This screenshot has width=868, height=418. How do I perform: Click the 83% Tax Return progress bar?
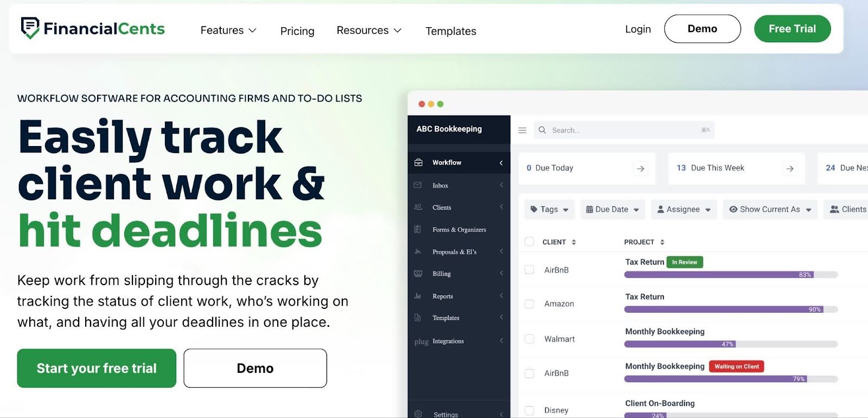coord(731,275)
